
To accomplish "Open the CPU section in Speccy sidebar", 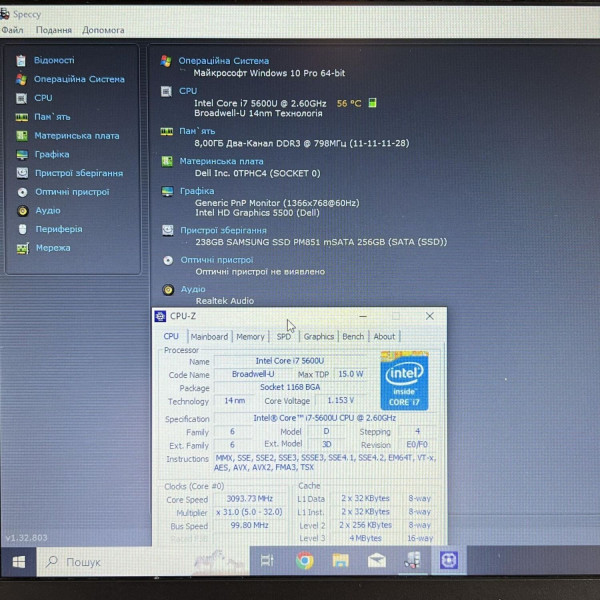I will pos(43,98).
